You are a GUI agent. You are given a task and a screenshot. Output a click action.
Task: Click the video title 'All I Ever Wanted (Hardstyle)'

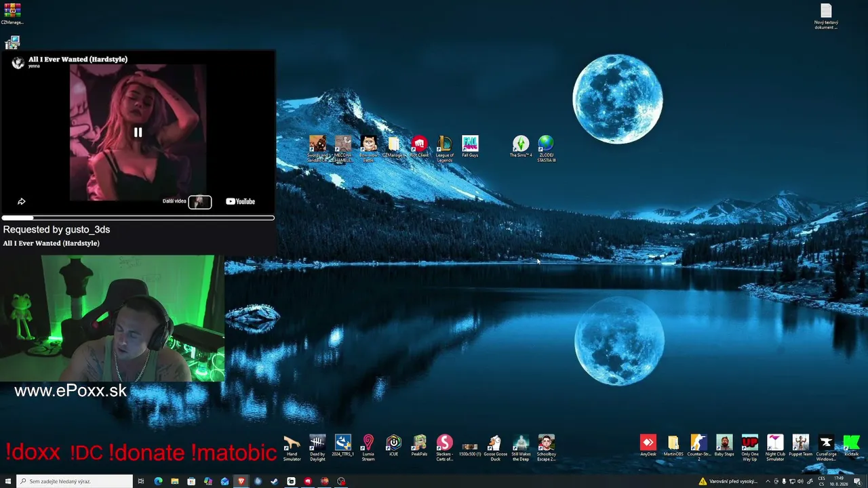(78, 59)
